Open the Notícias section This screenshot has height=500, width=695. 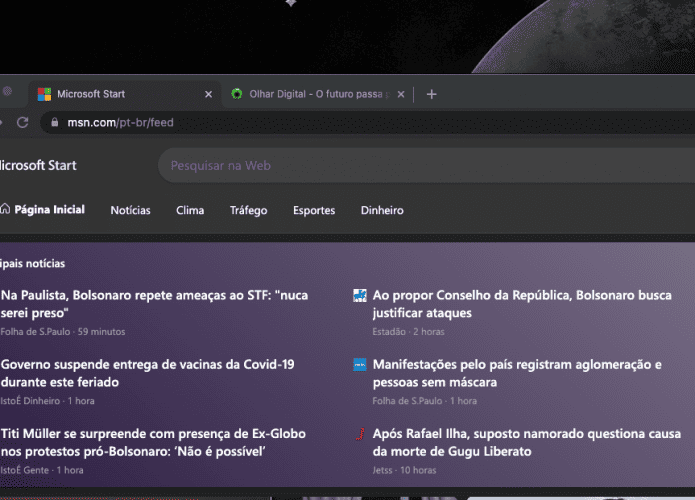(x=130, y=210)
